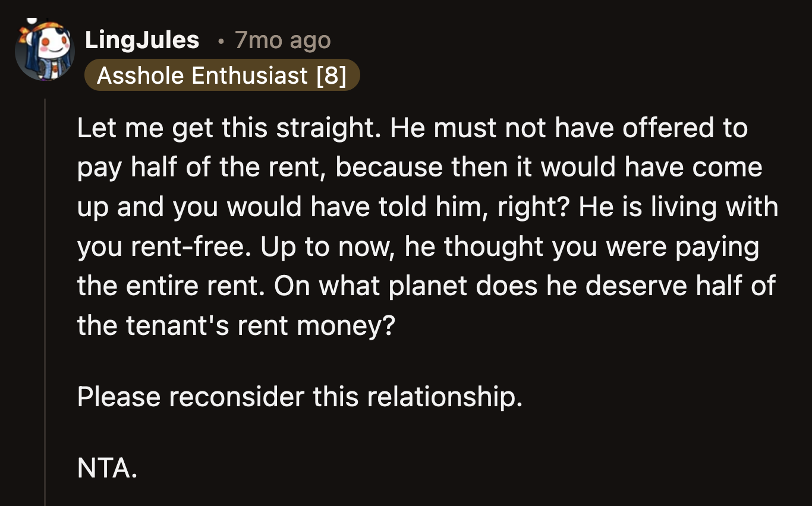Click the words 'the entire rent.'

[172, 286]
